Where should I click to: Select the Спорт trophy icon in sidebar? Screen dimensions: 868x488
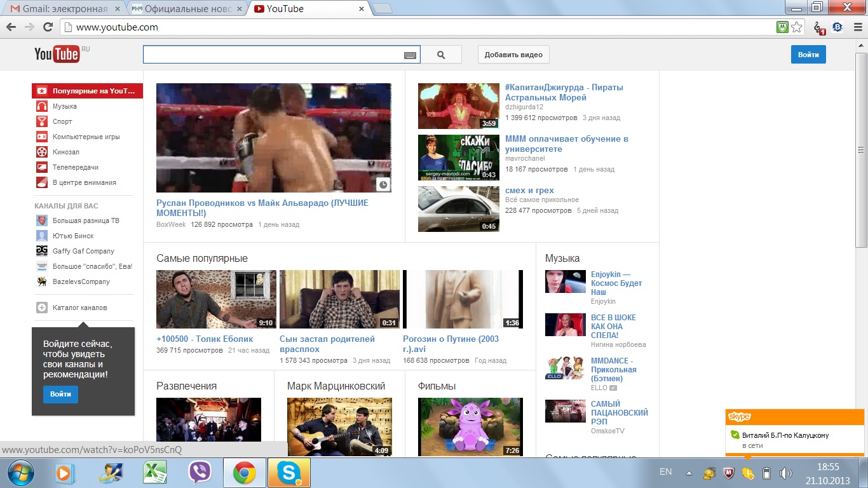click(41, 121)
